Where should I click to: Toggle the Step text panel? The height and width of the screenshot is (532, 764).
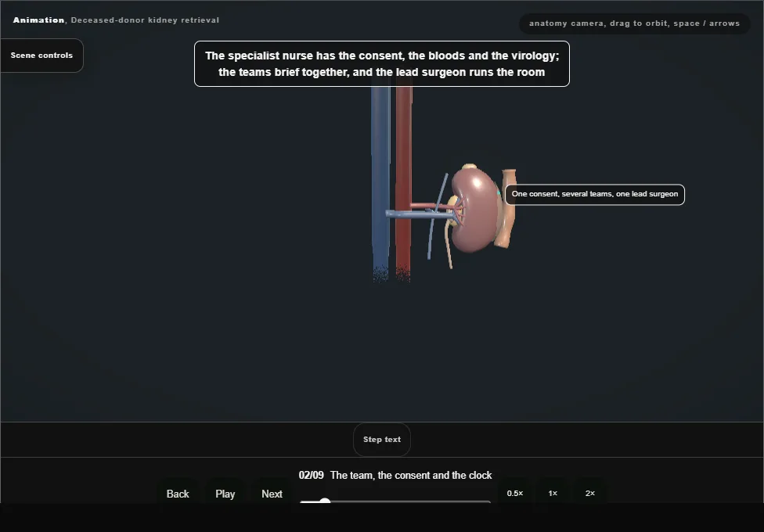(382, 440)
